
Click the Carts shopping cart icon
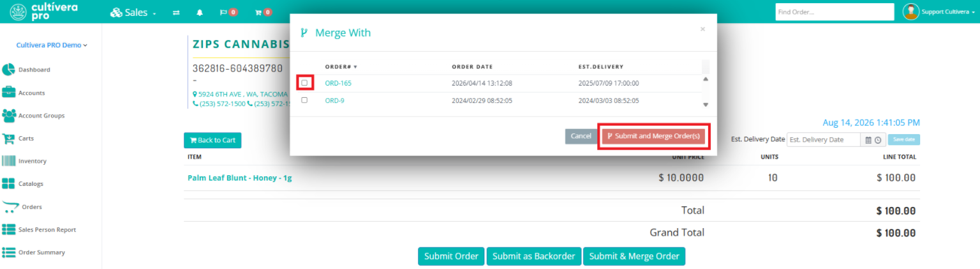click(8, 139)
